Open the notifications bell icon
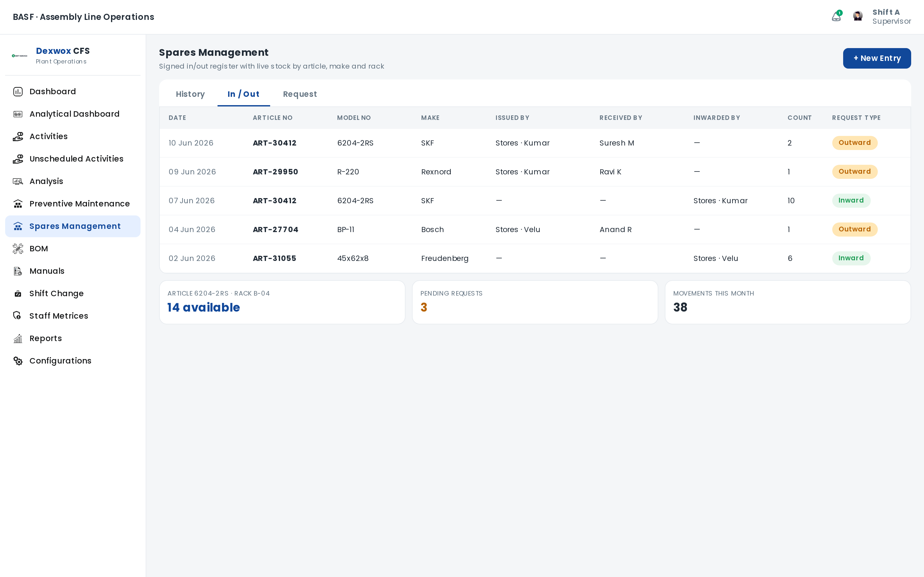This screenshot has height=577, width=924. pos(836,16)
